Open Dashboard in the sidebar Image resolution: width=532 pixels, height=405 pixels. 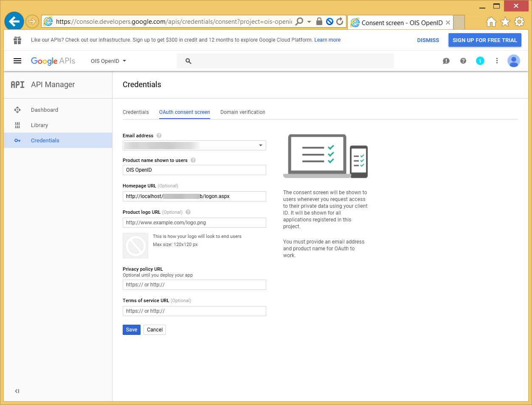[58, 110]
